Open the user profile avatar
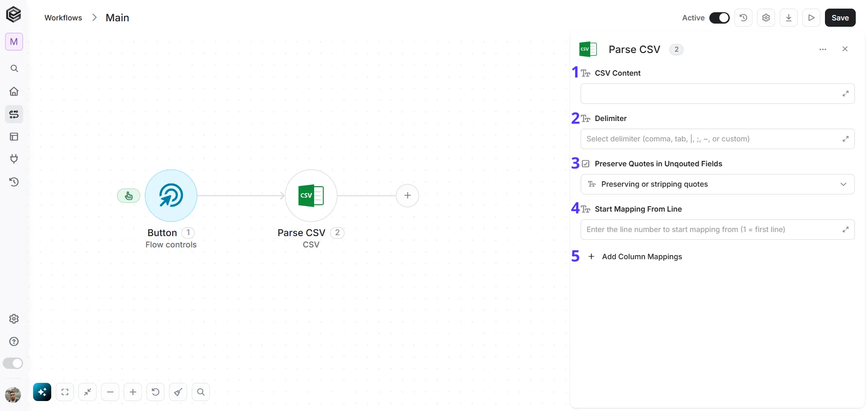 (13, 395)
